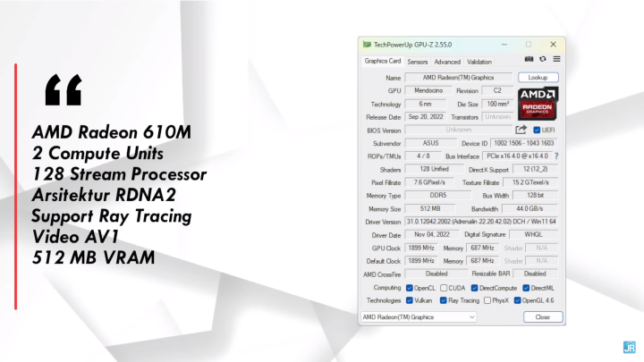
Task: Click the Lookup button
Action: [538, 78]
